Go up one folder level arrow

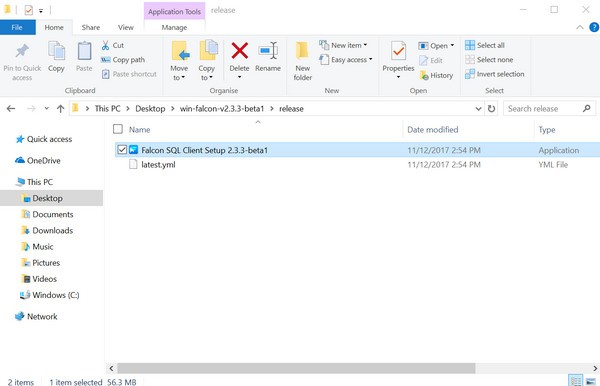60,109
